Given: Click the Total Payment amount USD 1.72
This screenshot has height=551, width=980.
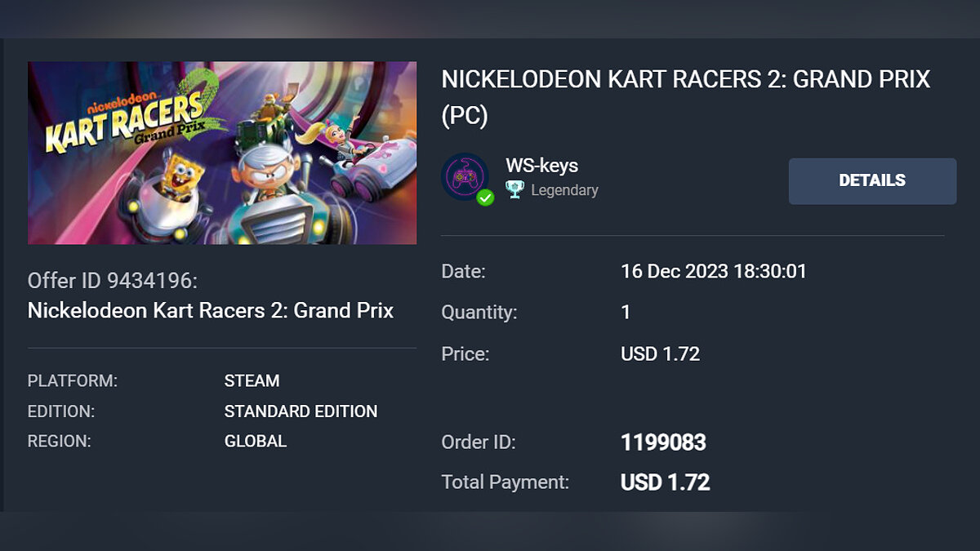Looking at the screenshot, I should click(x=665, y=482).
